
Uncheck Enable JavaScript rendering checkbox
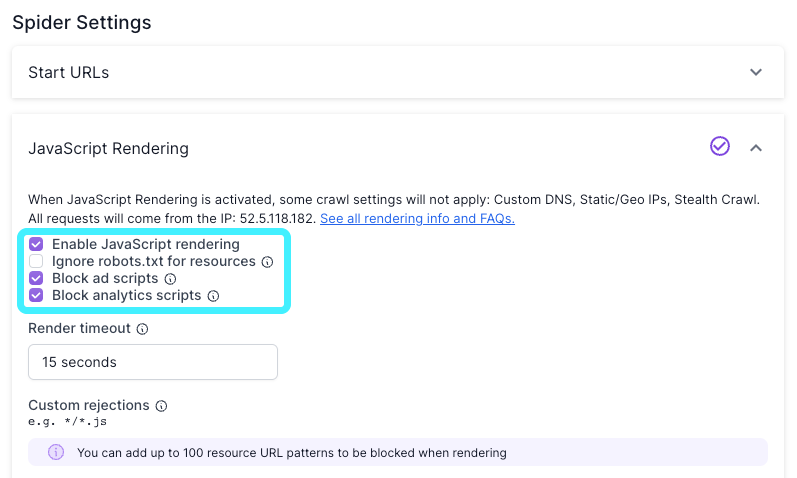point(36,244)
